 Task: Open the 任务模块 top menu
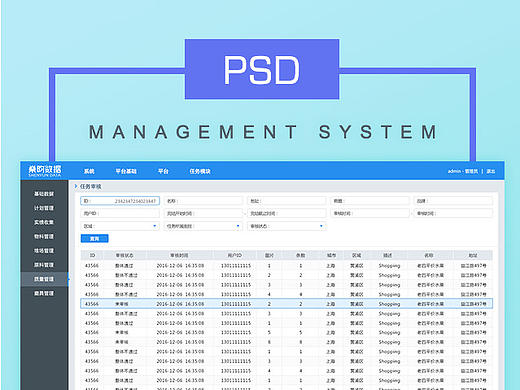200,171
